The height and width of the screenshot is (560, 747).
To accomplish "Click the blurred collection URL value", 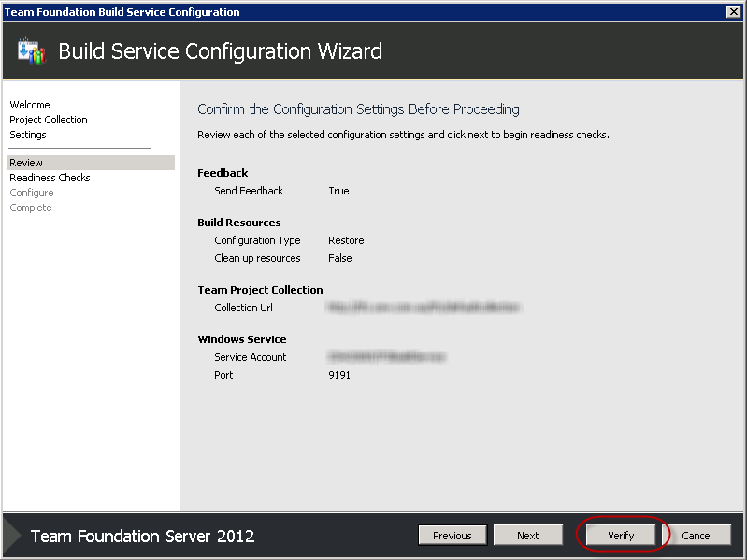I will [x=424, y=308].
